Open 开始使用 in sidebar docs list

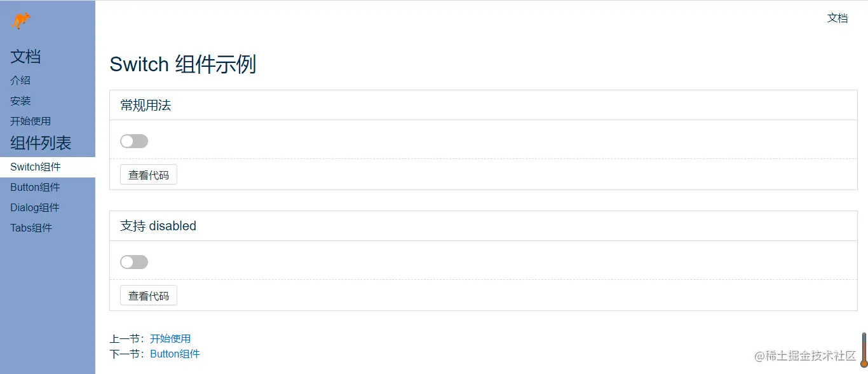[31, 121]
